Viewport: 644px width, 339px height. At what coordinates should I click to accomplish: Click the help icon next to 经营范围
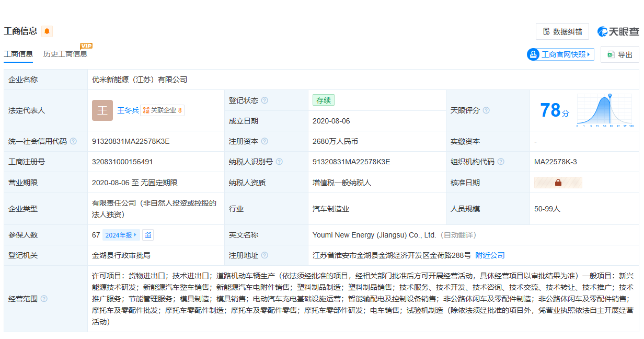(x=44, y=299)
